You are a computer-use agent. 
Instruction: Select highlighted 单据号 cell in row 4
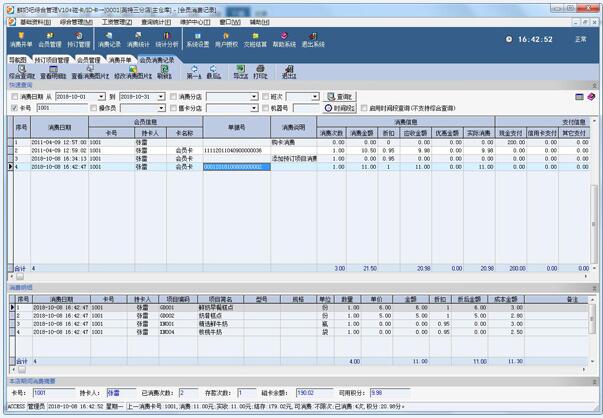[237, 167]
